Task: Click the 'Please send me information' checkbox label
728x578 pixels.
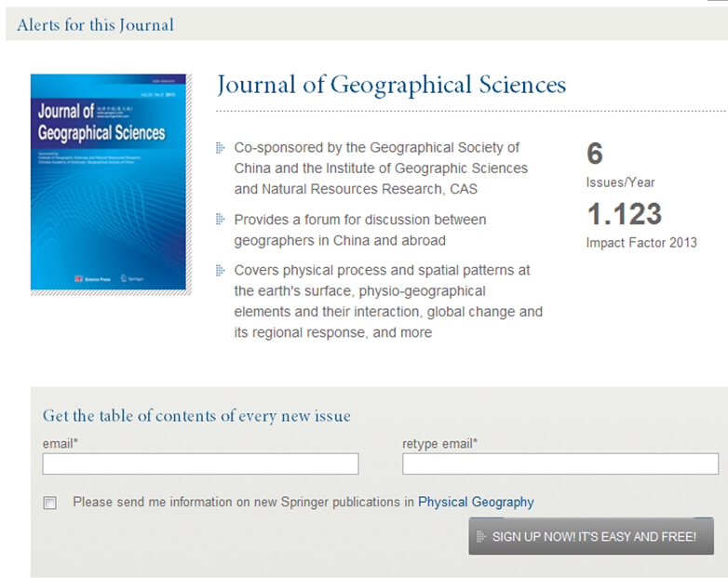Action: point(243,503)
